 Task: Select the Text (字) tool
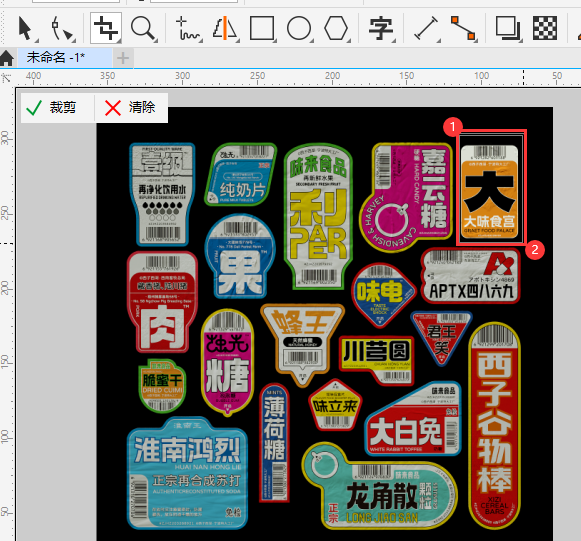[x=381, y=28]
